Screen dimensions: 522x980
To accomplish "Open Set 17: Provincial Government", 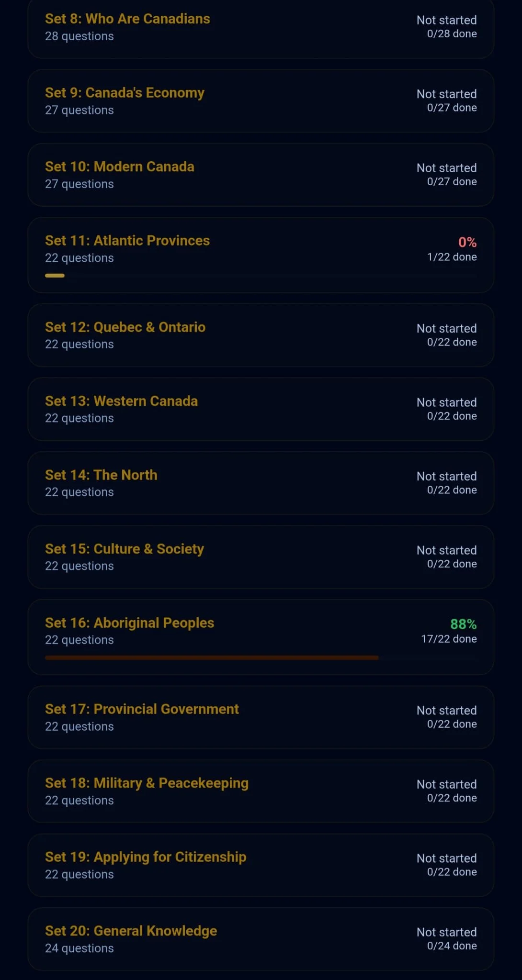I will pyautogui.click(x=261, y=717).
